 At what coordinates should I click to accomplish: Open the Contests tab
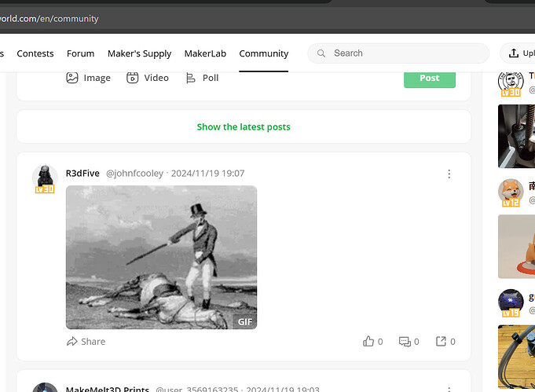coord(35,53)
